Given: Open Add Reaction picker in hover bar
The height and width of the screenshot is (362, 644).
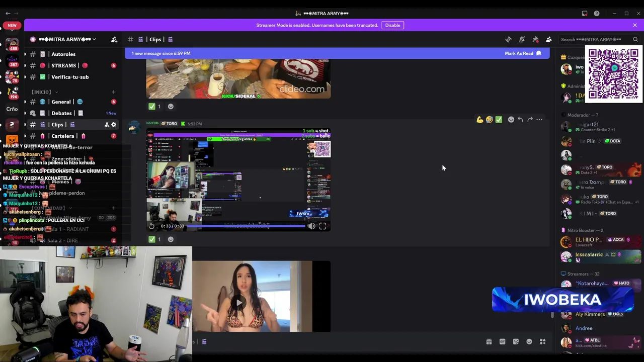Looking at the screenshot, I should point(511,120).
